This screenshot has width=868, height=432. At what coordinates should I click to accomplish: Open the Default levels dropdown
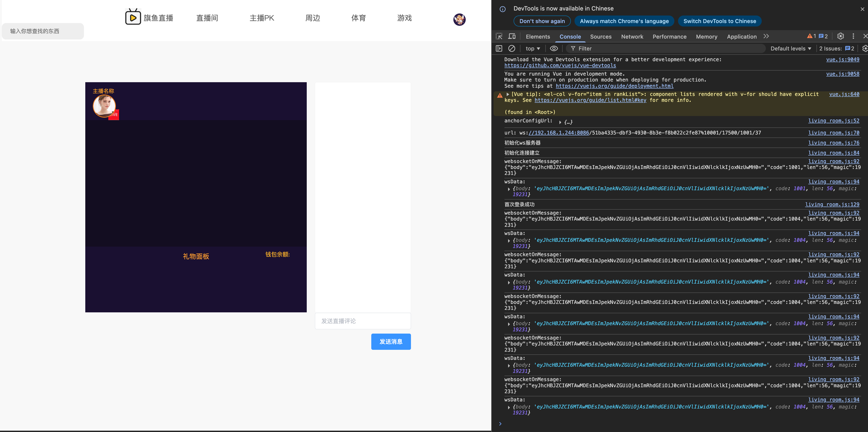[790, 48]
